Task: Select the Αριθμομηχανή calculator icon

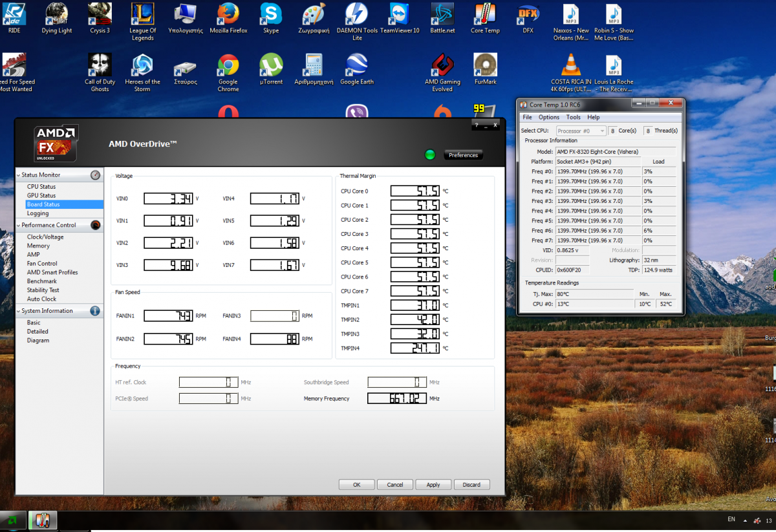Action: tap(314, 70)
